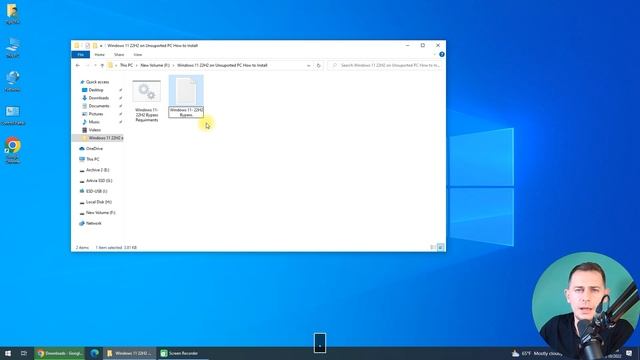Open the notification center icon
This screenshot has height=360, width=640.
point(629,353)
